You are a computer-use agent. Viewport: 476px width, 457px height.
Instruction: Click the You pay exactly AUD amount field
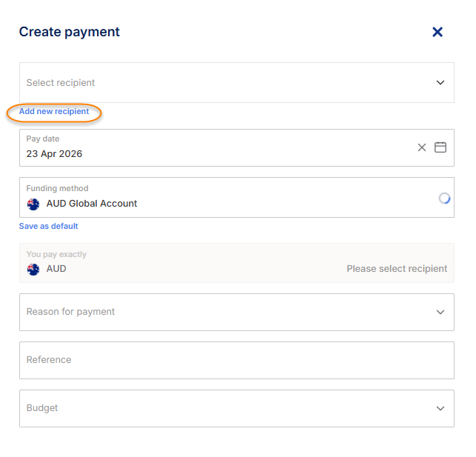coord(185,264)
